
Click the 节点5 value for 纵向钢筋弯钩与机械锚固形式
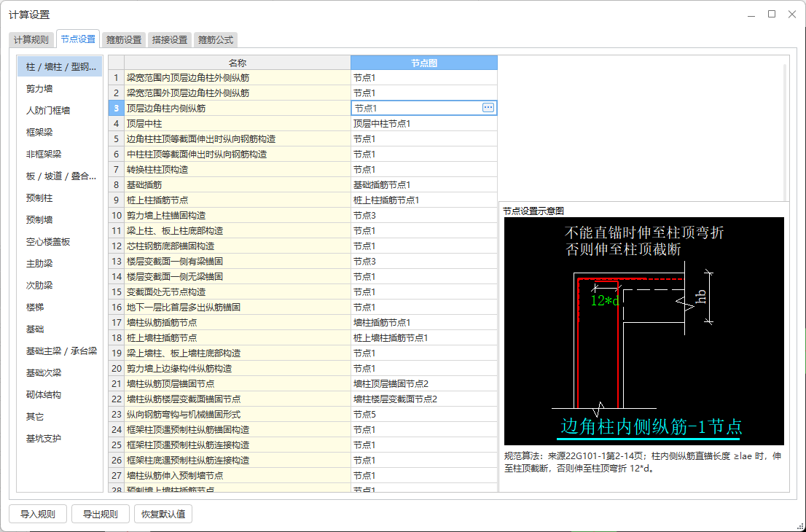[424, 414]
